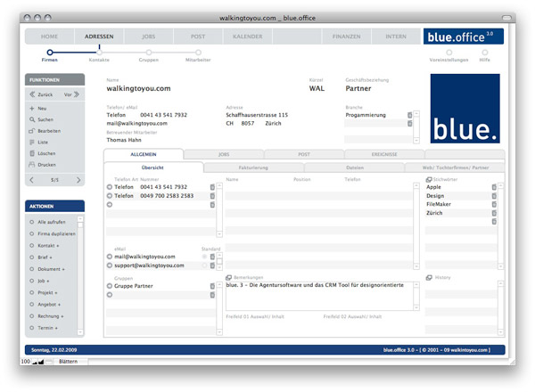
Task: Open Blättern mode dropdown in status bar
Action: click(x=70, y=362)
